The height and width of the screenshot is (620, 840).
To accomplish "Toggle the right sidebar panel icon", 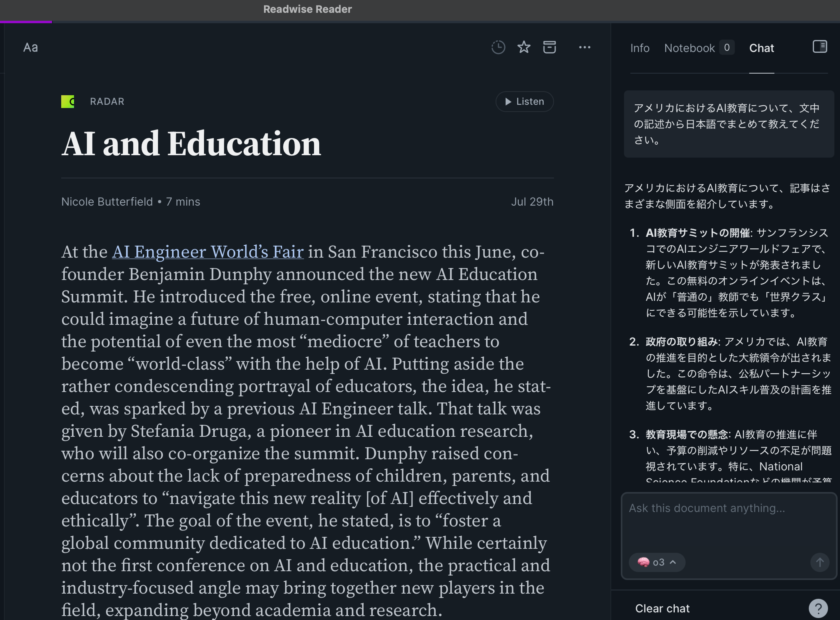I will pyautogui.click(x=820, y=47).
